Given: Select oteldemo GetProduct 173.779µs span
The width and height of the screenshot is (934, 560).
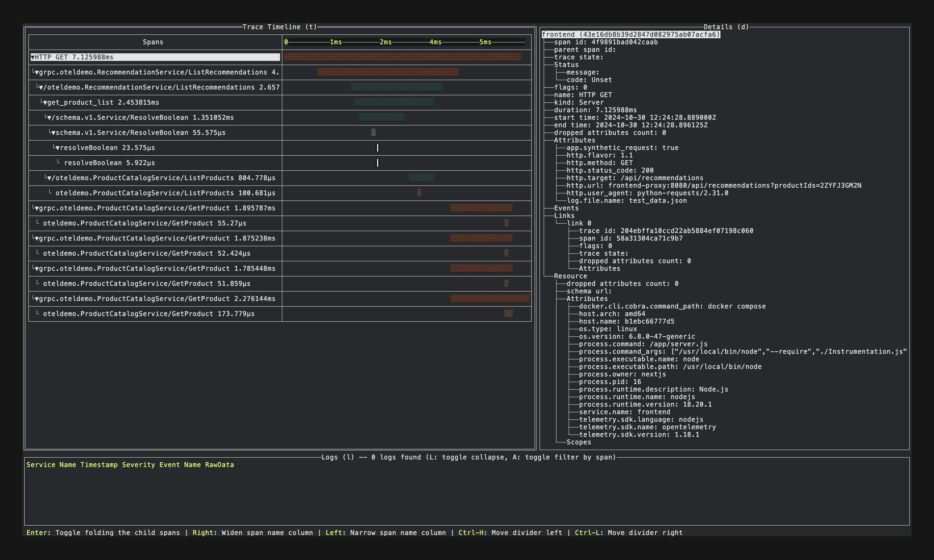Looking at the screenshot, I should 149,314.
